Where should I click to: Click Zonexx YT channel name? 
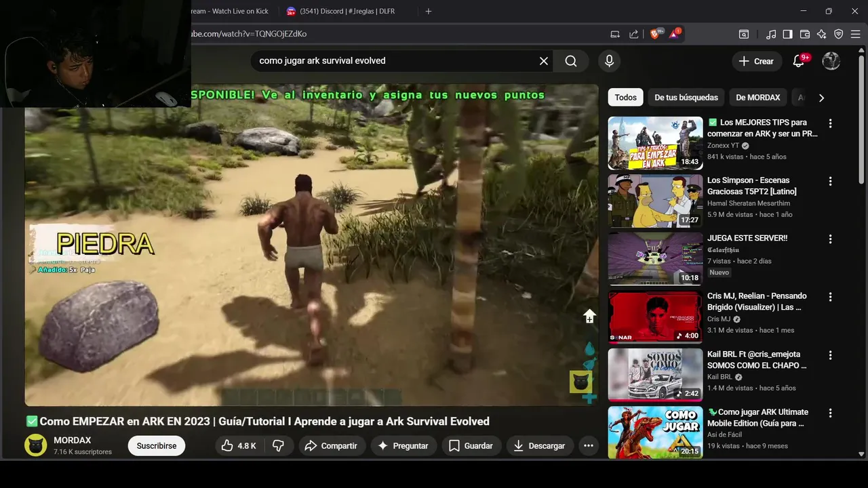tap(723, 146)
